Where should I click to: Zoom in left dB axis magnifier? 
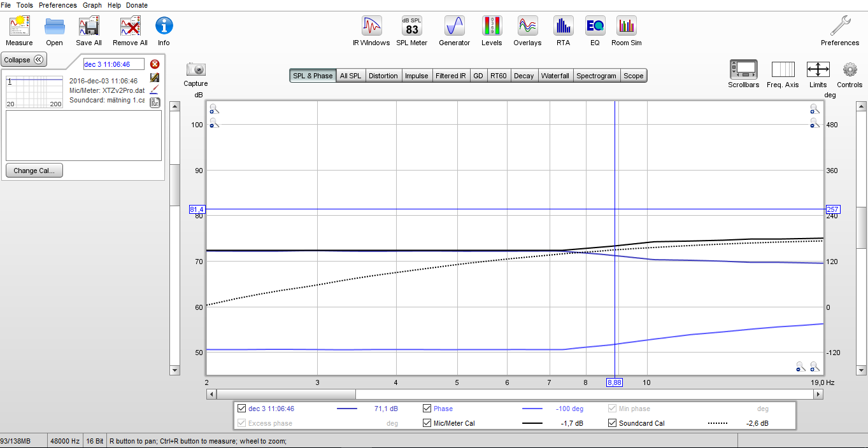[x=214, y=109]
